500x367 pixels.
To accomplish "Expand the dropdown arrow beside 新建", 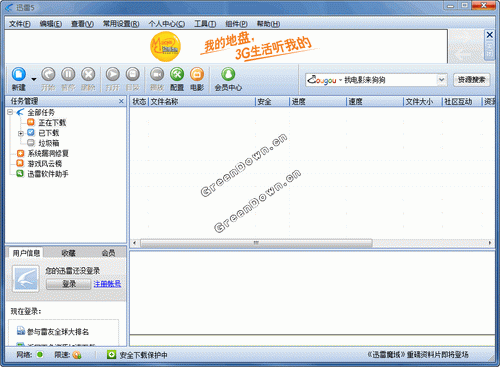I will point(34,79).
